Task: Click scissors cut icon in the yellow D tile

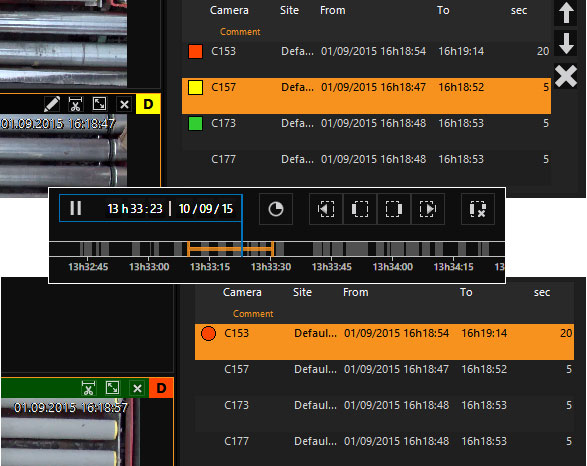Action: tap(75, 104)
